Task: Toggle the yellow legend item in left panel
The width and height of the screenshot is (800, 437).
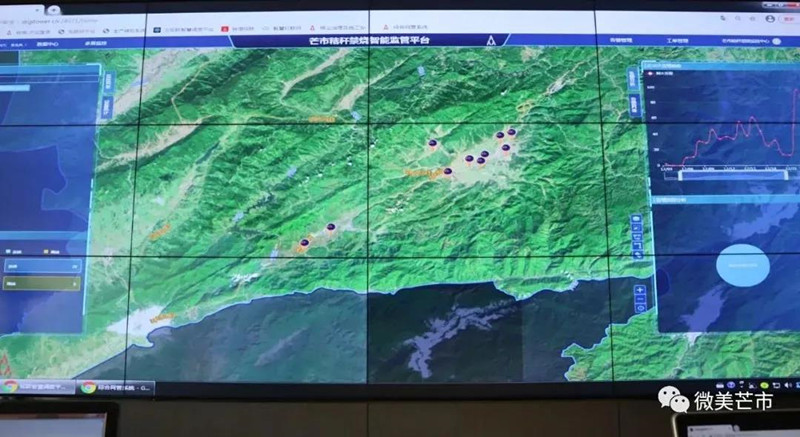Action: pos(47,252)
